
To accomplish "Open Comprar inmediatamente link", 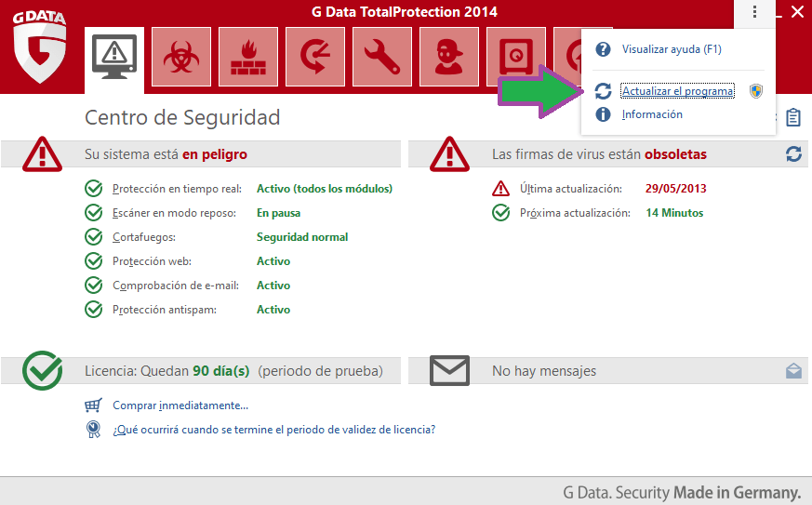I will tap(180, 405).
